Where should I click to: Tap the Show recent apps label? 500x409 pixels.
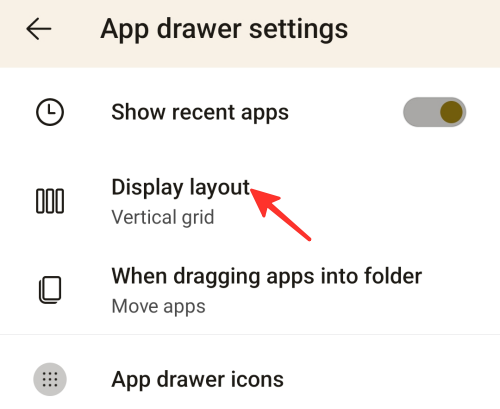[x=200, y=112]
